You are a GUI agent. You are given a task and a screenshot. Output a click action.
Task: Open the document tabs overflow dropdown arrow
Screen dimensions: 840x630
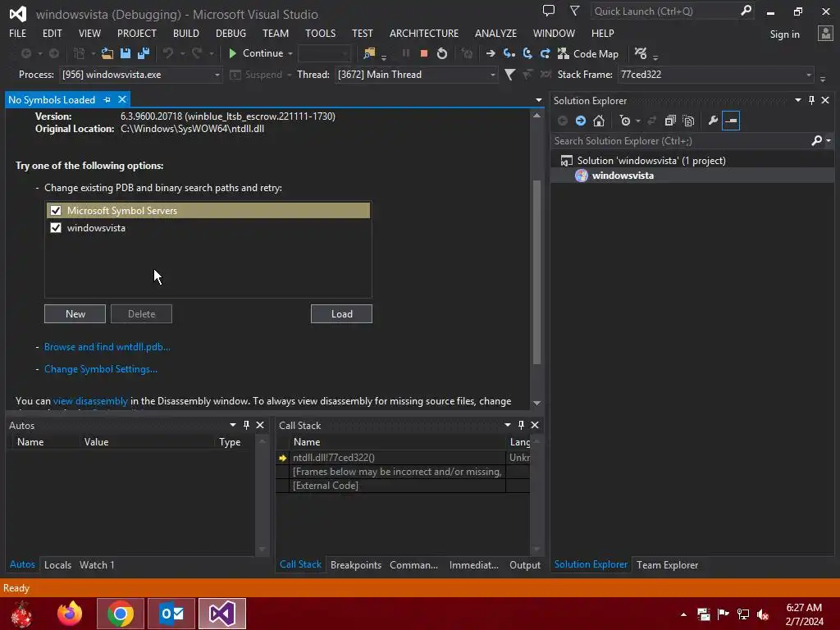(538, 100)
